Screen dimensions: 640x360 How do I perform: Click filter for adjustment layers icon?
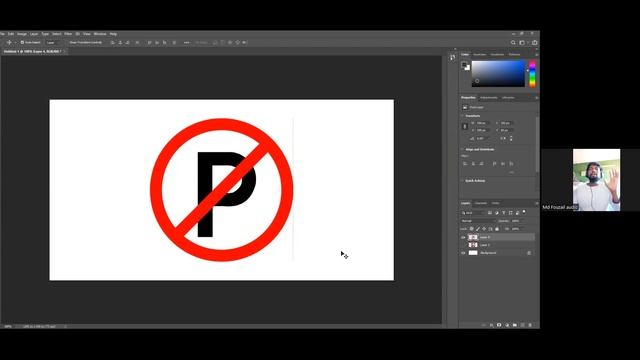pyautogui.click(x=497, y=213)
